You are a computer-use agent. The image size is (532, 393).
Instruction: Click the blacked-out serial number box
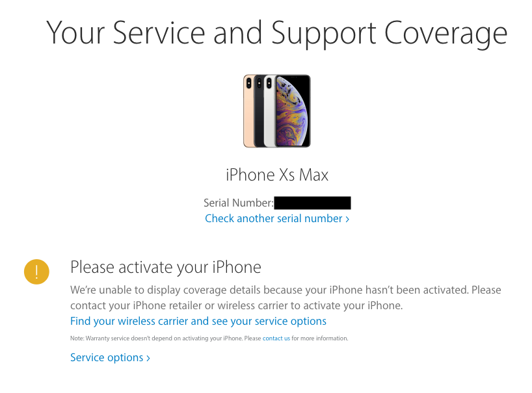312,203
